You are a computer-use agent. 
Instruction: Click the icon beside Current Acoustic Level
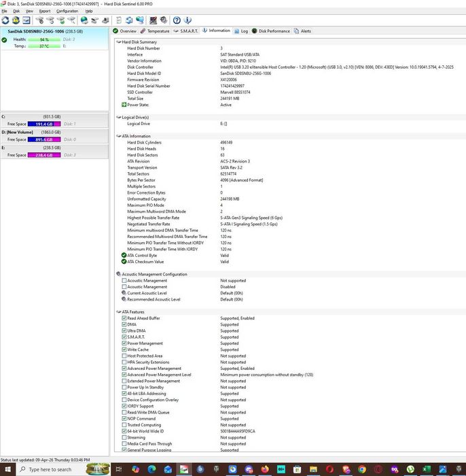tap(124, 293)
